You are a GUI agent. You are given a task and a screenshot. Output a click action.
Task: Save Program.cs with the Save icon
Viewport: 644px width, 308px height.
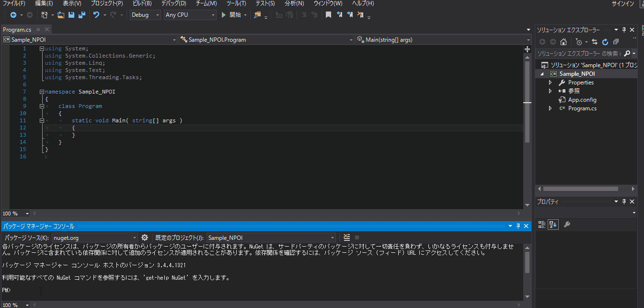click(71, 14)
